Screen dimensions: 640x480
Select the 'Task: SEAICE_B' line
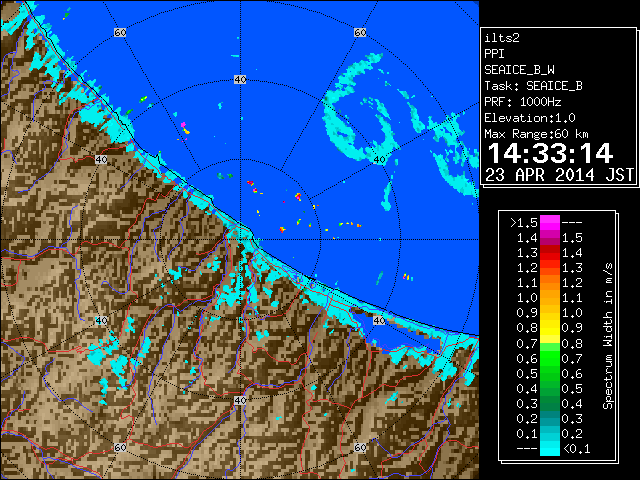point(533,86)
